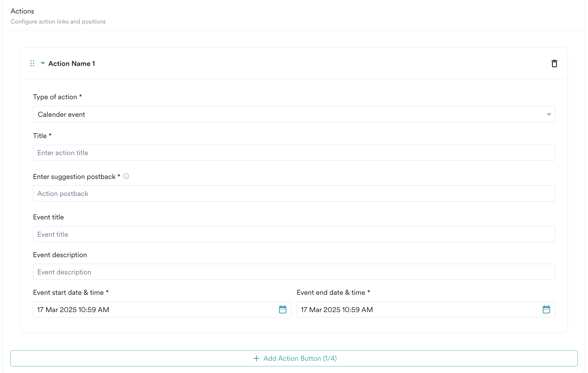This screenshot has height=373, width=588.
Task: Click the Event end date & time label
Action: [x=331, y=293]
